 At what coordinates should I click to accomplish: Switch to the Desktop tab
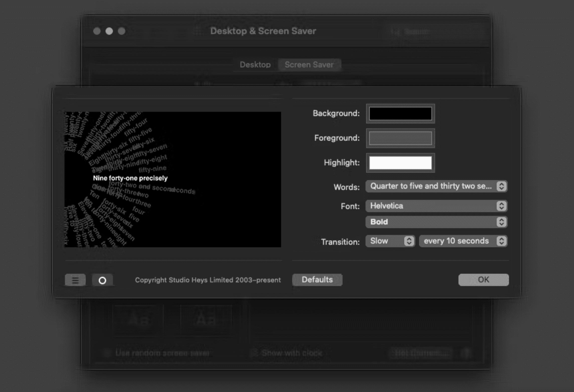coord(255,65)
